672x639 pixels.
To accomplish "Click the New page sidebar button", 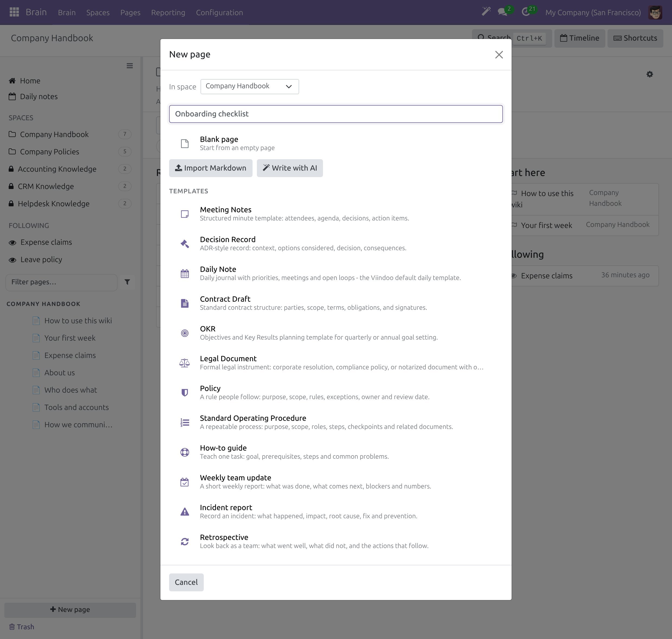I will [70, 610].
